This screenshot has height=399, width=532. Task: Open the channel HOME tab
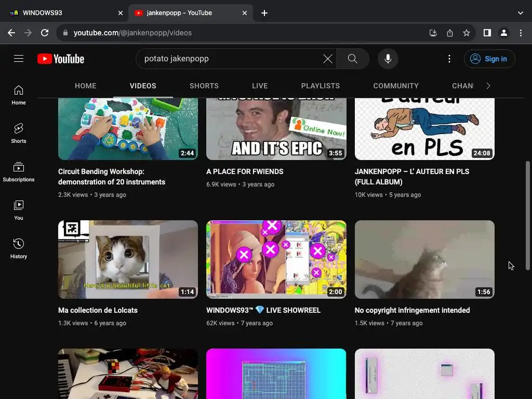(x=86, y=86)
